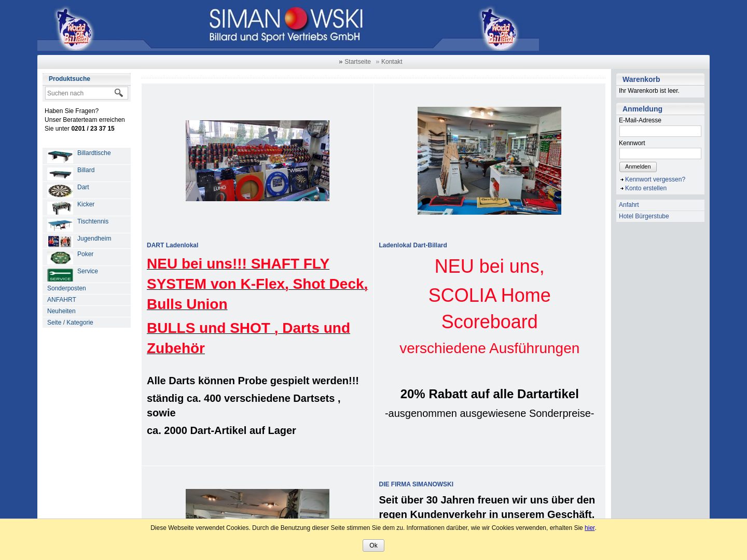Click the green Service icon

click(60, 275)
